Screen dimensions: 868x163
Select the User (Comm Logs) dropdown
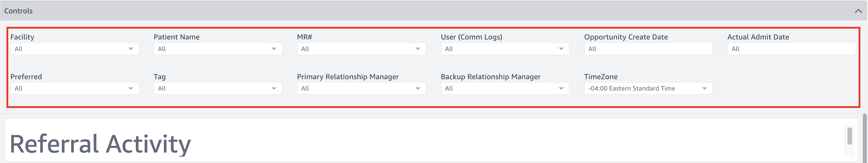(504, 49)
